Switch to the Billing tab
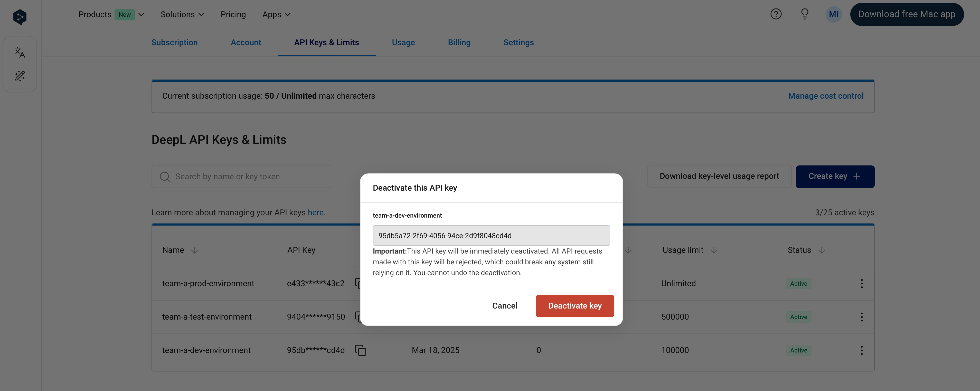 [459, 42]
